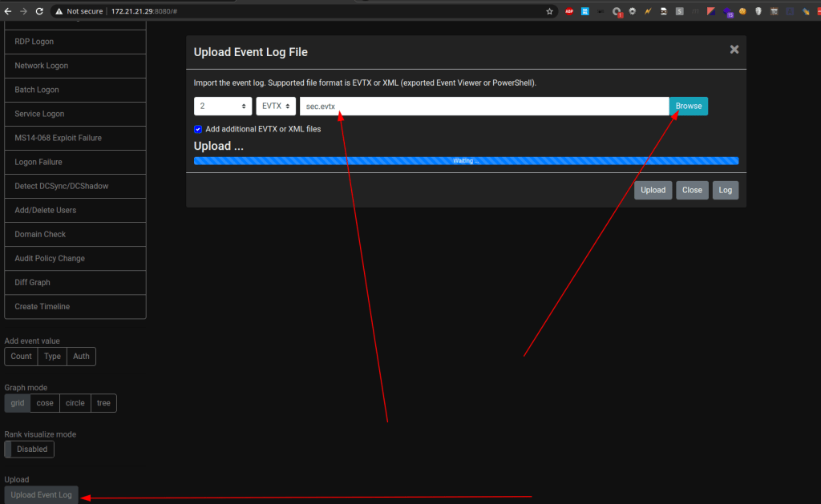The width and height of the screenshot is (821, 504).
Task: Open the red ABP AdBlock Plus extension
Action: coord(569,11)
